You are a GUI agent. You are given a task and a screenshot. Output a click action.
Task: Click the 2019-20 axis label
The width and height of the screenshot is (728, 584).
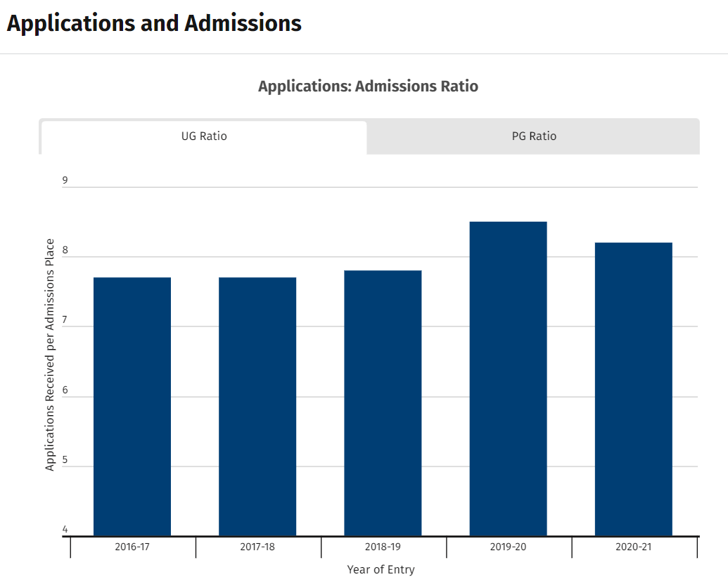point(508,547)
